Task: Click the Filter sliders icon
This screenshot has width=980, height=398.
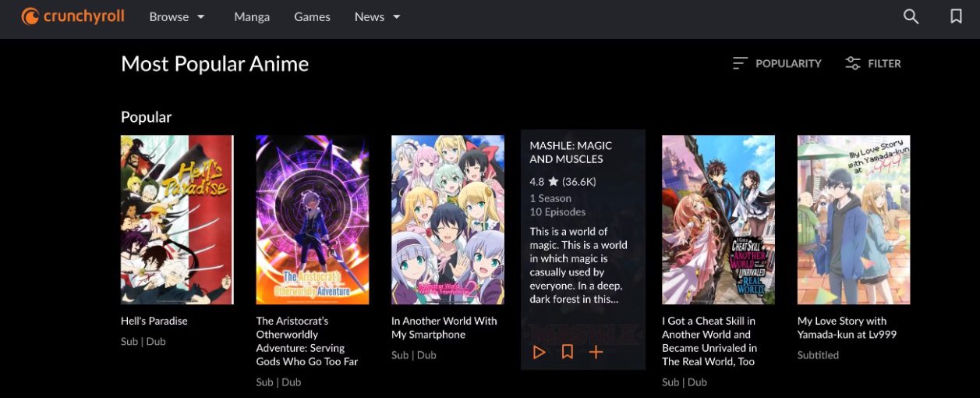Action: [853, 63]
